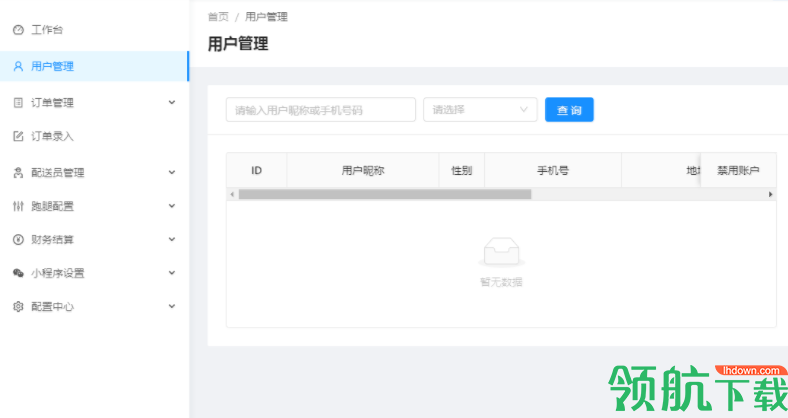Click the 用户昵称 column header

tap(363, 171)
